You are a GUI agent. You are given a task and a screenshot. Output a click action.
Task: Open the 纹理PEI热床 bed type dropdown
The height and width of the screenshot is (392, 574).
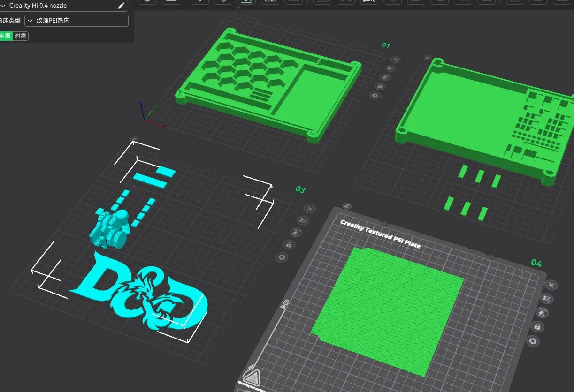click(x=77, y=20)
